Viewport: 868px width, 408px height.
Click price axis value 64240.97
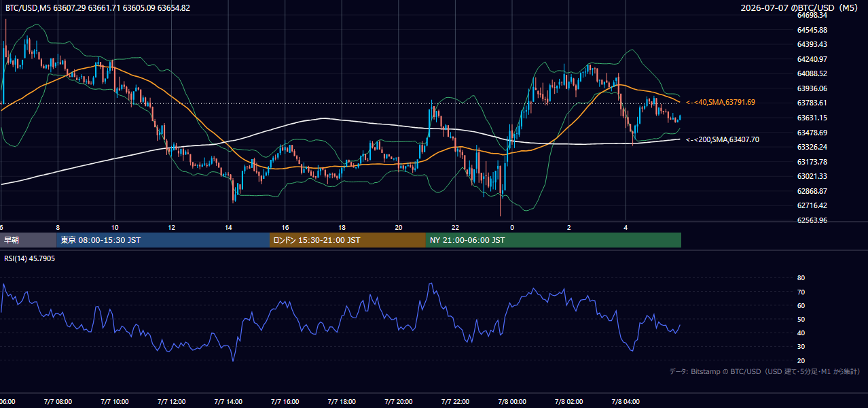tap(812, 59)
